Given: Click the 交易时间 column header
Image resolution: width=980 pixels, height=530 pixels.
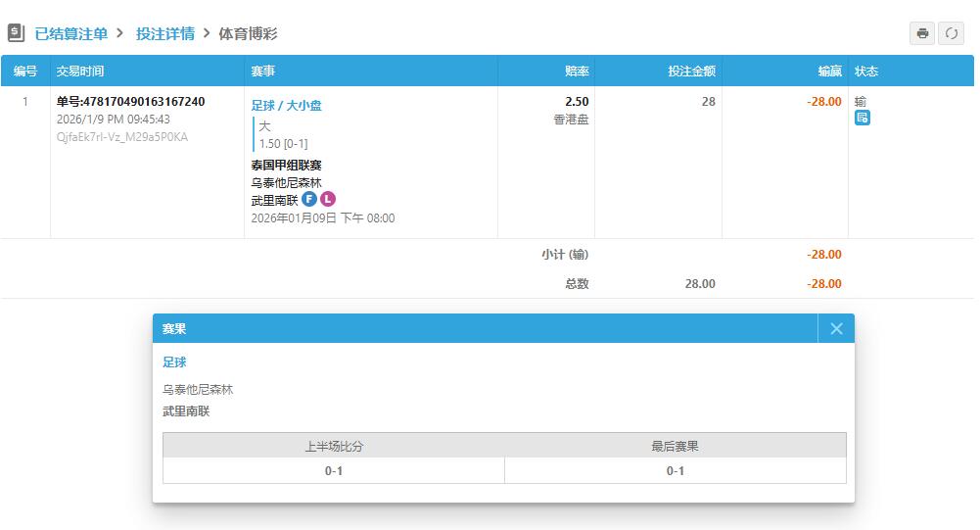Looking at the screenshot, I should pos(80,72).
